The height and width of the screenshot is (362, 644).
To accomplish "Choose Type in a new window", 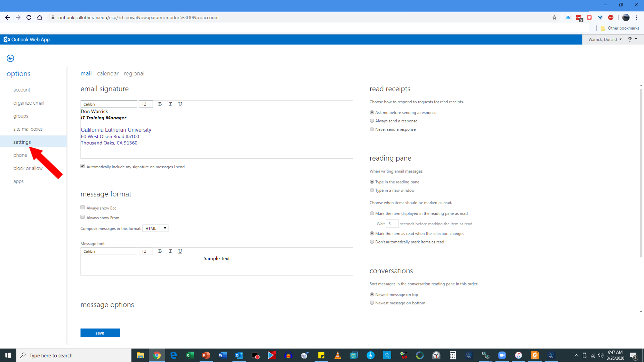I will (372, 190).
